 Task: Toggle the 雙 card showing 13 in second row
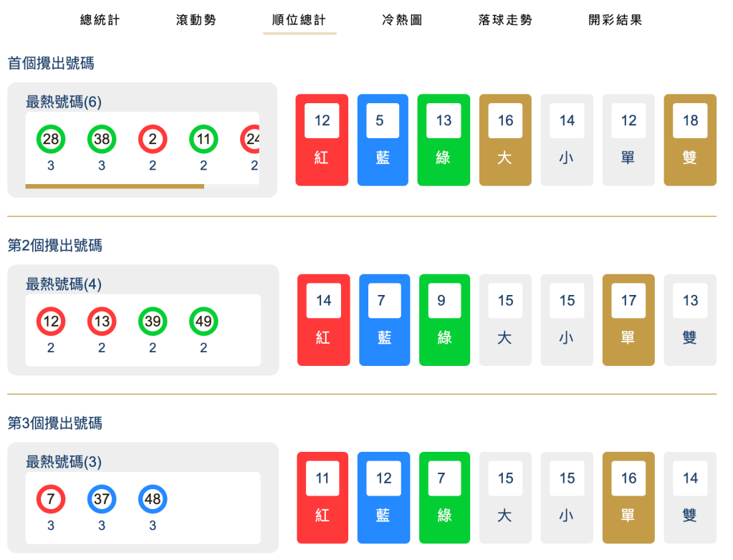click(x=689, y=319)
